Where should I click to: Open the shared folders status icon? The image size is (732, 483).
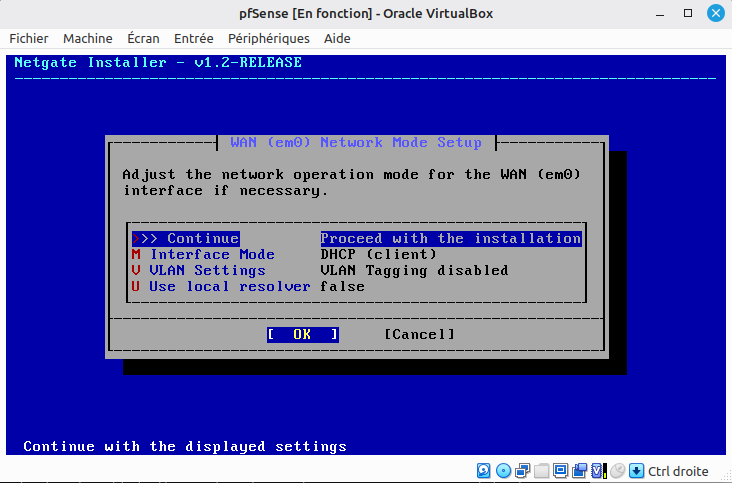point(542,470)
